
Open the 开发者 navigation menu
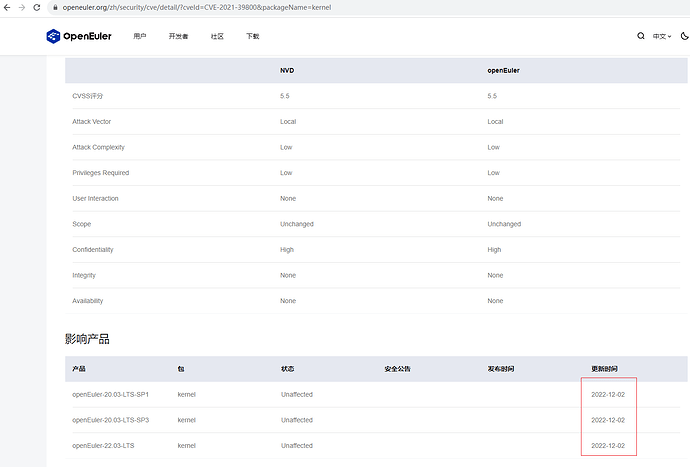tap(178, 36)
